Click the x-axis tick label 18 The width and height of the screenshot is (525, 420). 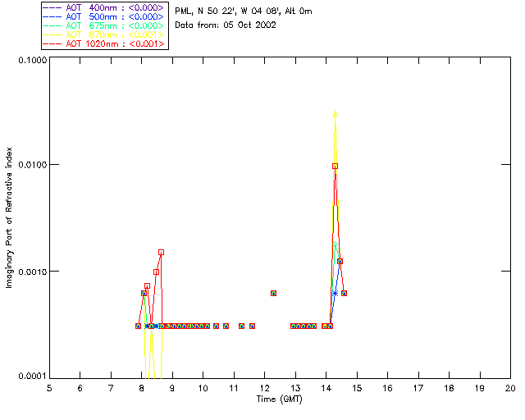[449, 388]
